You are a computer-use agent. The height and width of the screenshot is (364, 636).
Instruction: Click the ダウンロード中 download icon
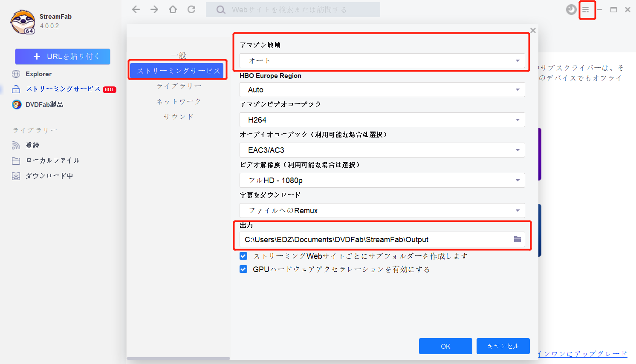(16, 176)
